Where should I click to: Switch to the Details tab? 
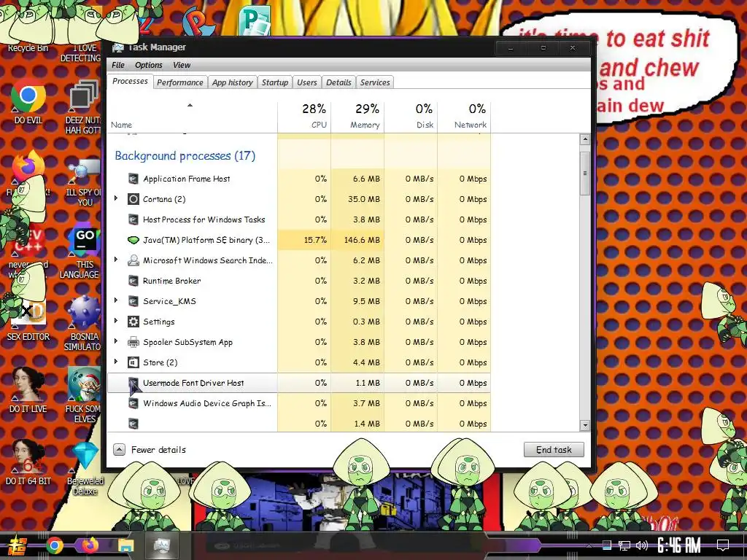338,82
